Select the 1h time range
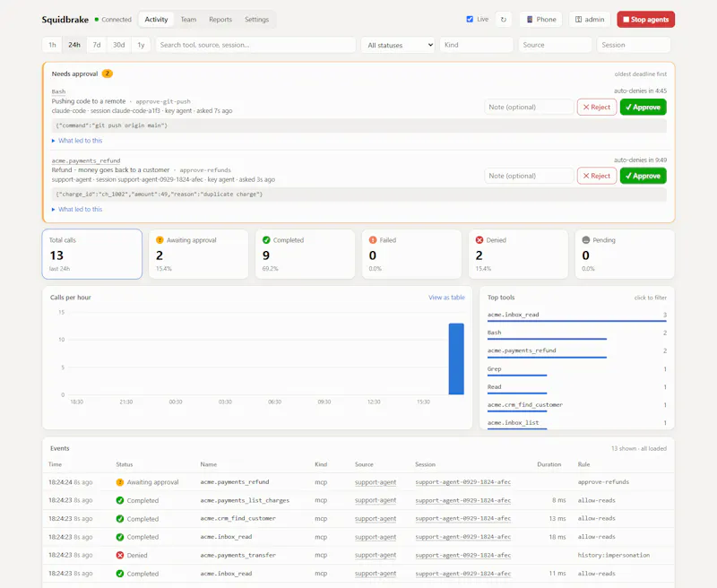The height and width of the screenshot is (588, 717). [52, 45]
